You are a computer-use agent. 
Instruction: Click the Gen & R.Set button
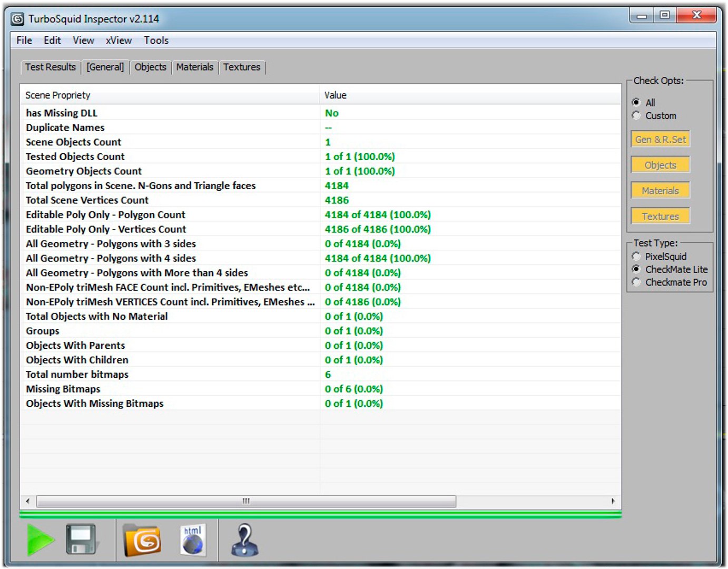[x=661, y=140]
